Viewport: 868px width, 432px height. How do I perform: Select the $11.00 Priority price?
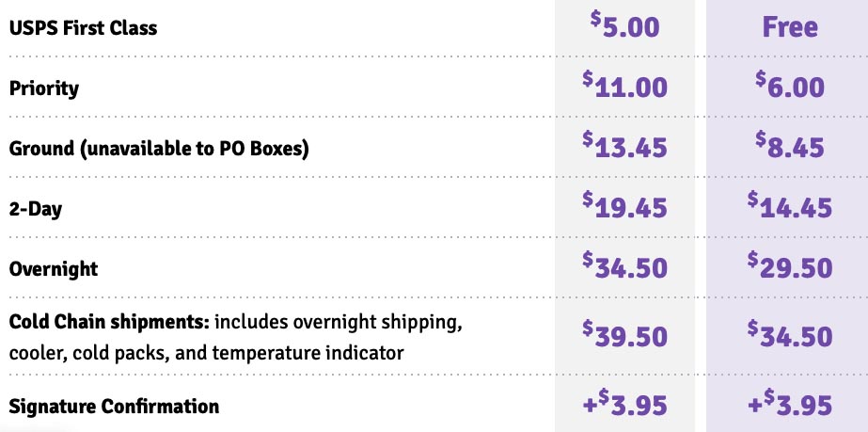pos(624,86)
